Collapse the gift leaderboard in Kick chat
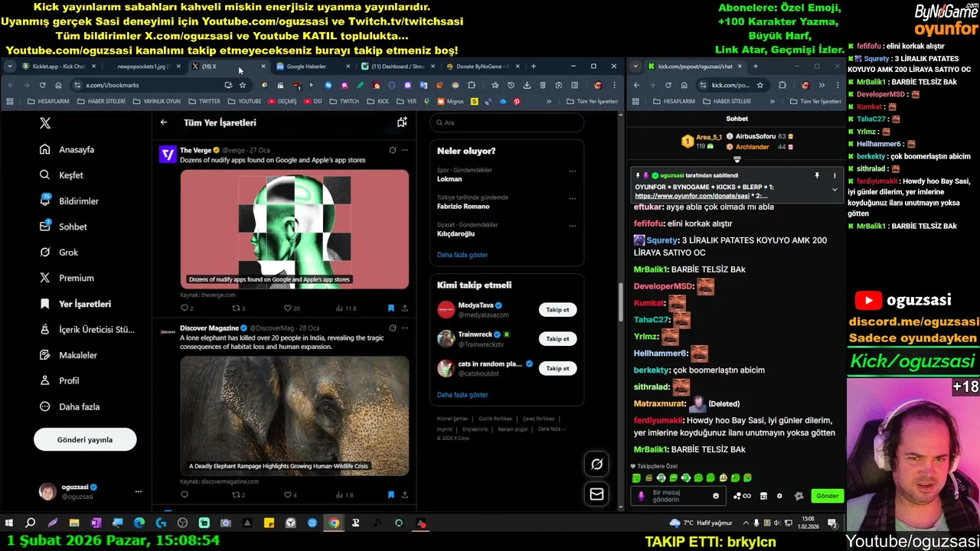The image size is (980, 551). click(x=737, y=160)
